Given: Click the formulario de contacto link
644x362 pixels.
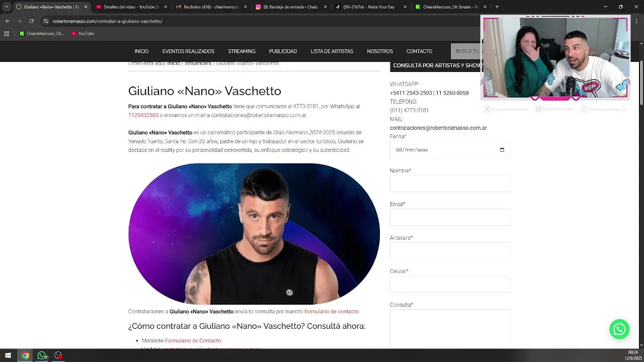Looking at the screenshot, I should coord(331,312).
